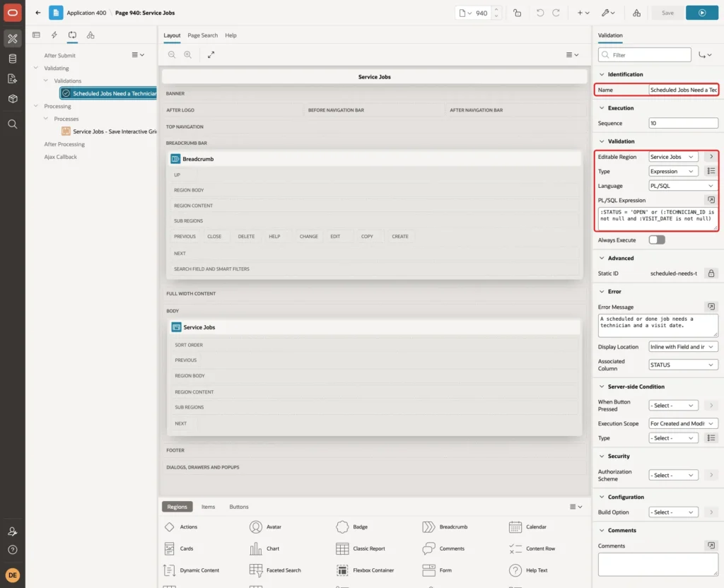724x588 pixels.
Task: Open the Help question mark icon
Action: click(13, 550)
